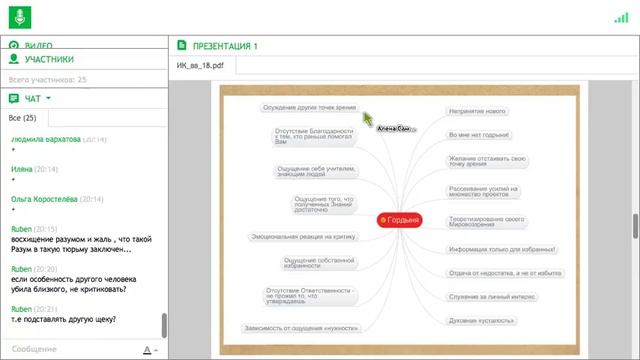
Task: Click the chat panel scrollbar thumb
Action: (x=164, y=325)
